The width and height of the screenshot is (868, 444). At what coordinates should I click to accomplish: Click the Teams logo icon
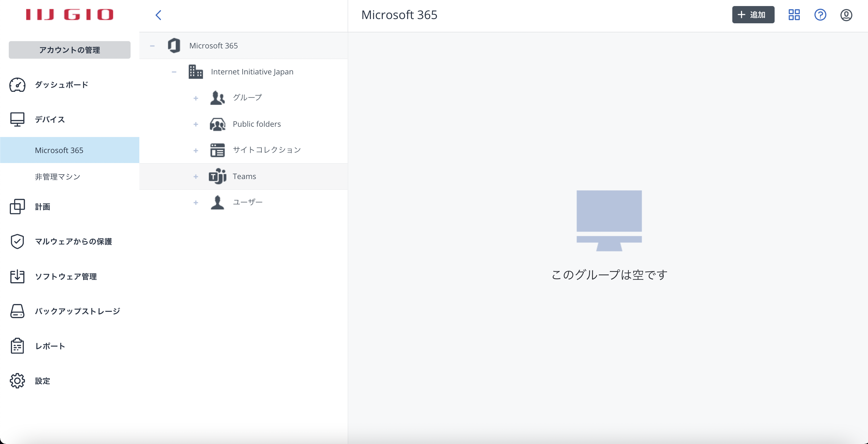tap(217, 176)
